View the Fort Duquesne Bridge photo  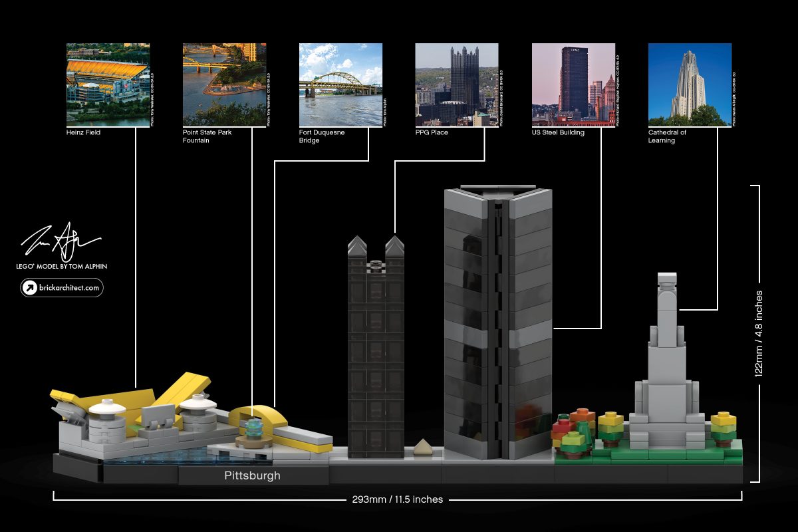340,83
